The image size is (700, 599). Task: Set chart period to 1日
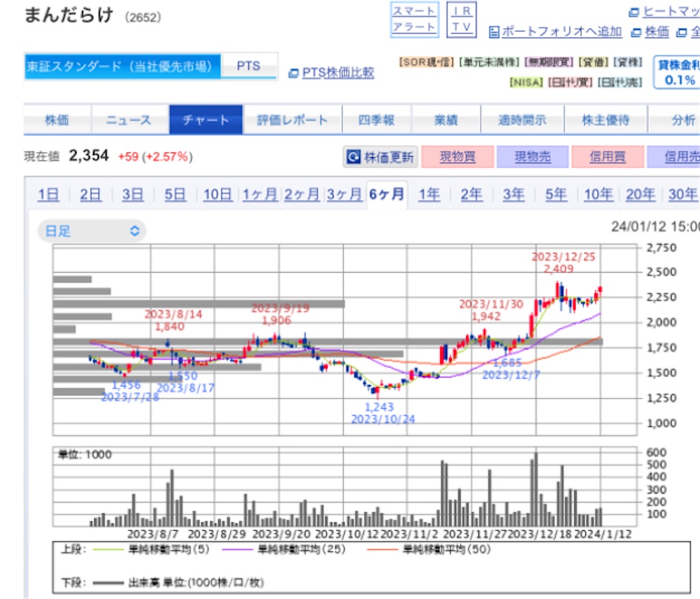49,195
